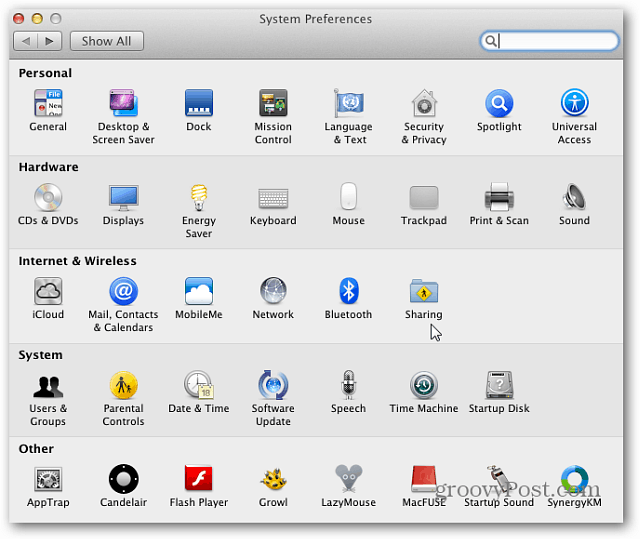This screenshot has width=640, height=539.
Task: Close the System Preferences window
Action: click(x=18, y=18)
